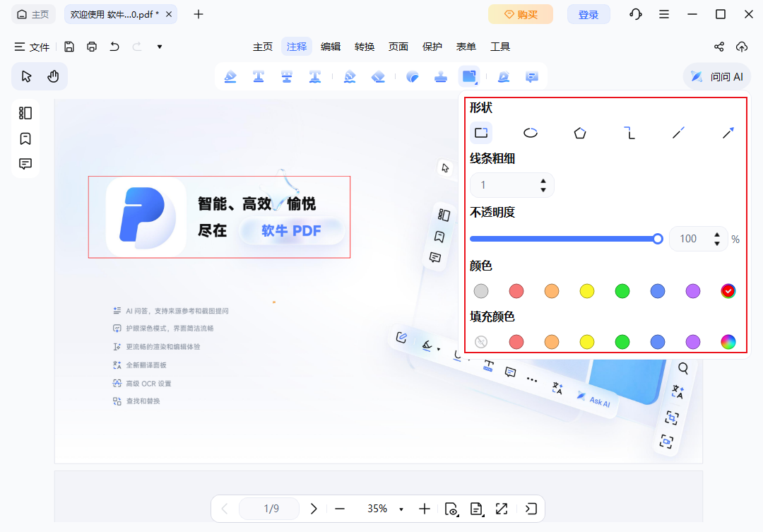Close the 欢迎使用 pdf document tab

pos(169,14)
